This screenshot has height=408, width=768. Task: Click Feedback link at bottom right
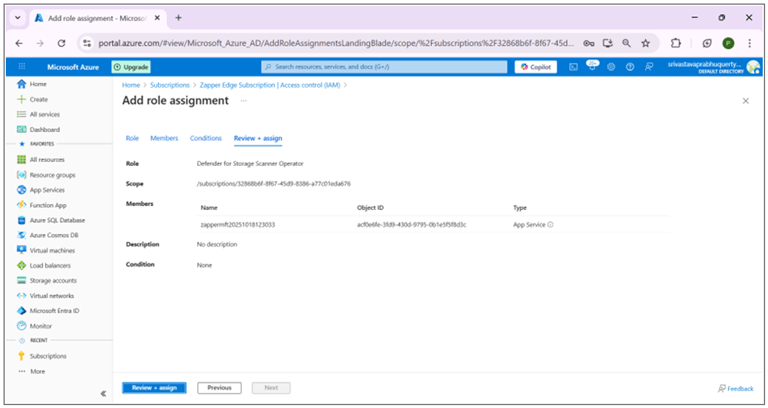tap(736, 389)
